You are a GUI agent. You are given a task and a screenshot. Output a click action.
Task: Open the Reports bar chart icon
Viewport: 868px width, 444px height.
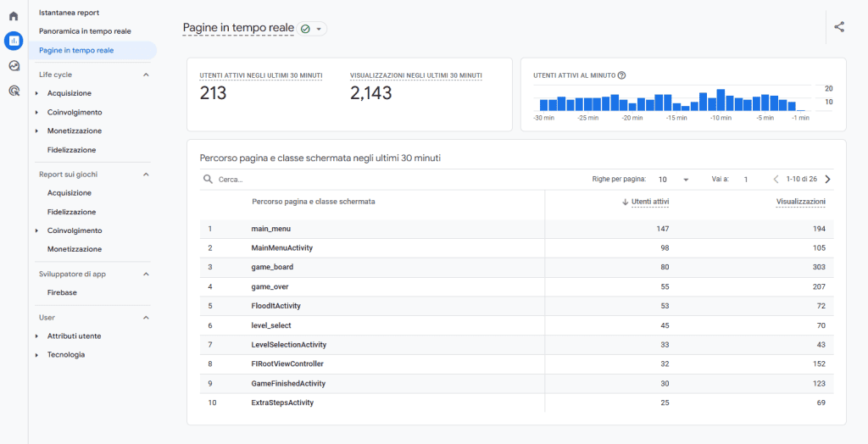pos(14,41)
